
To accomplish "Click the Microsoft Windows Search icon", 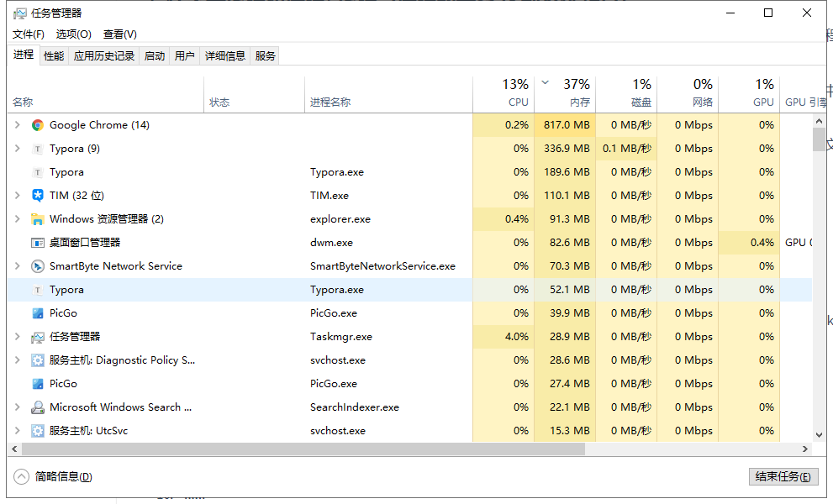I will [x=37, y=407].
